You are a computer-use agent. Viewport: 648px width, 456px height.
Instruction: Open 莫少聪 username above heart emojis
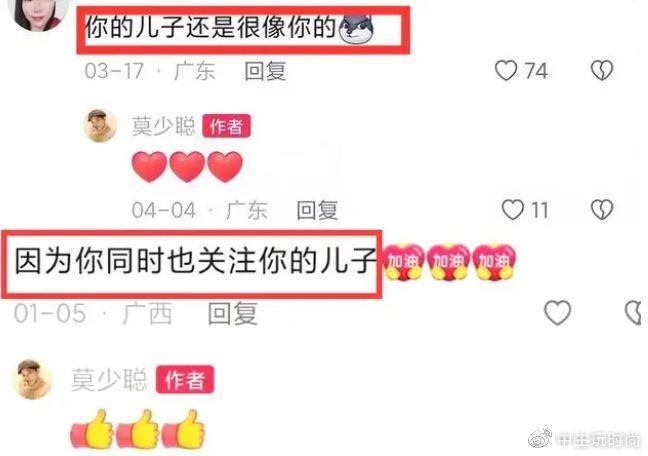[164, 126]
